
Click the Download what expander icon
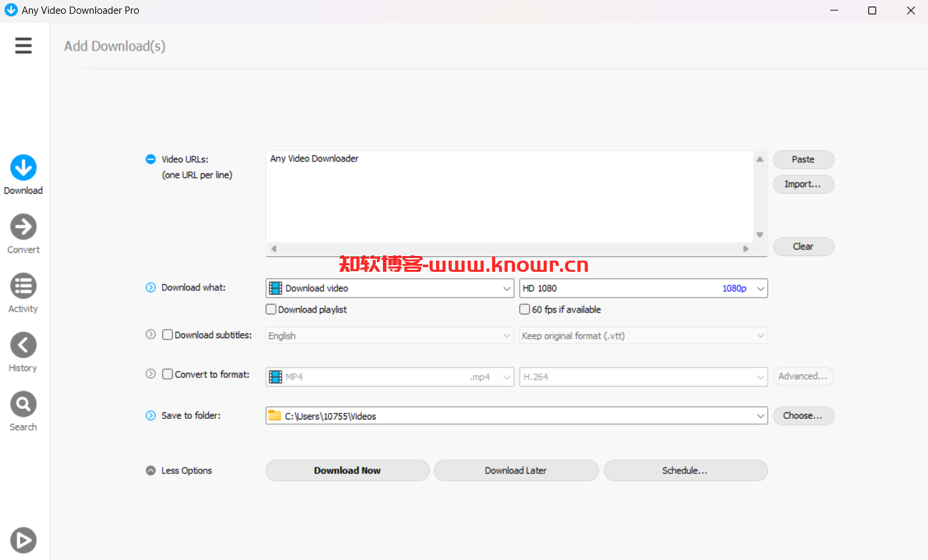[150, 288]
